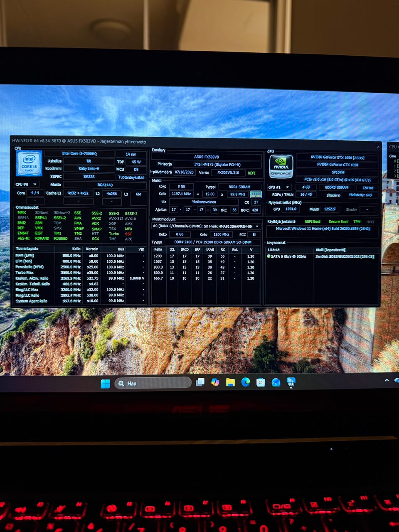The width and height of the screenshot is (399, 532).
Task: Click the HWiNFO taskbar icon
Action: coord(291,382)
